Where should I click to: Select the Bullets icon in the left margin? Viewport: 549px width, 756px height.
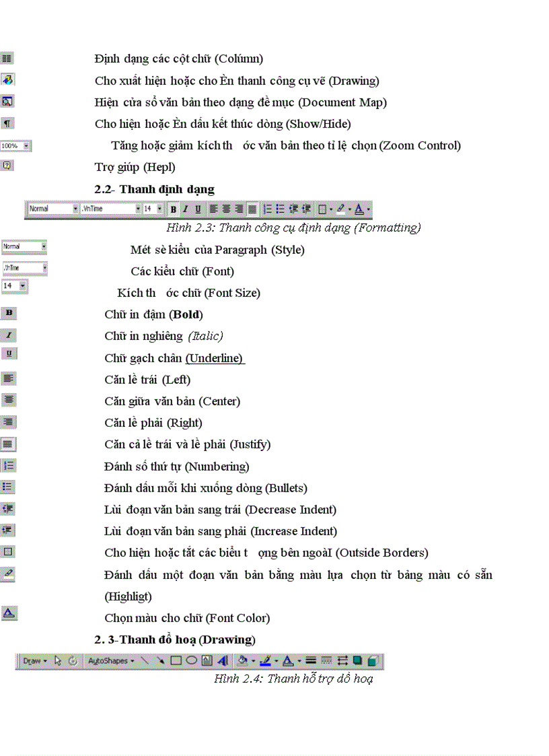pyautogui.click(x=7, y=487)
